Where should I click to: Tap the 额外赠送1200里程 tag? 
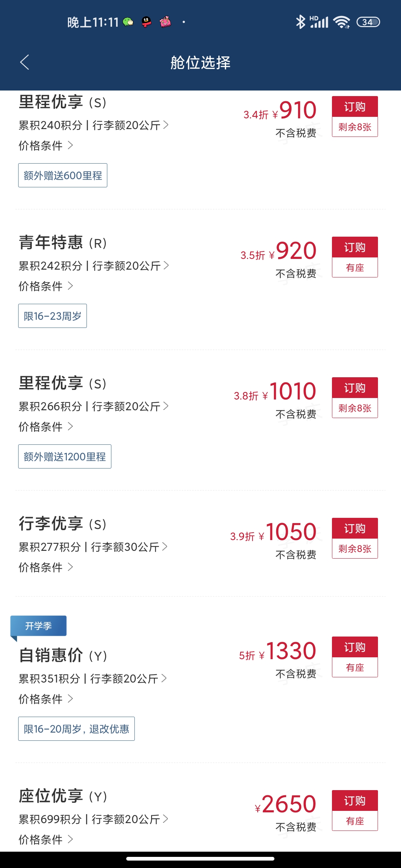pos(65,456)
